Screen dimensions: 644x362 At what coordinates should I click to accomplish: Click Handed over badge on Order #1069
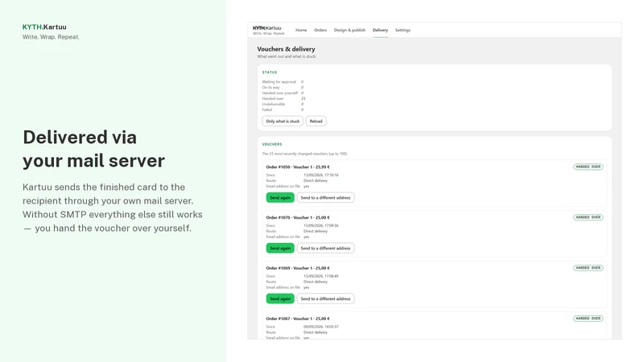(588, 268)
